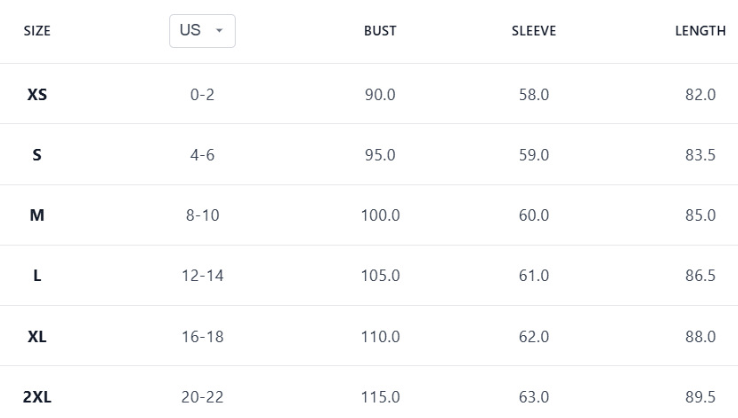Click the US size 8-10 cell
The height and width of the screenshot is (418, 738).
click(x=202, y=215)
